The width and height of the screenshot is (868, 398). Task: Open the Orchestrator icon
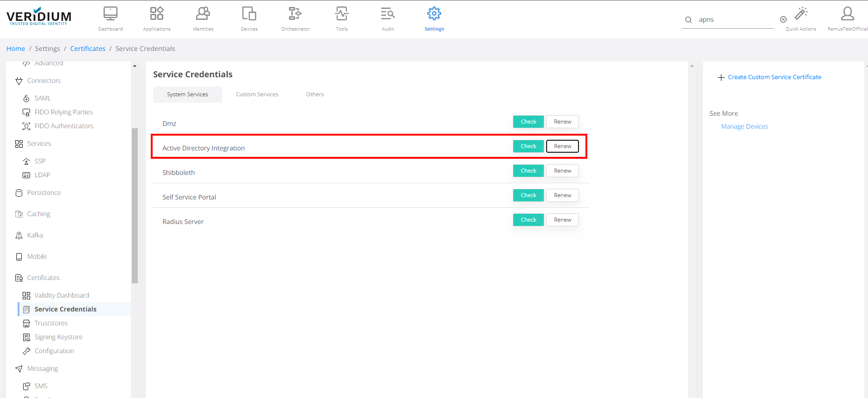coord(295,14)
